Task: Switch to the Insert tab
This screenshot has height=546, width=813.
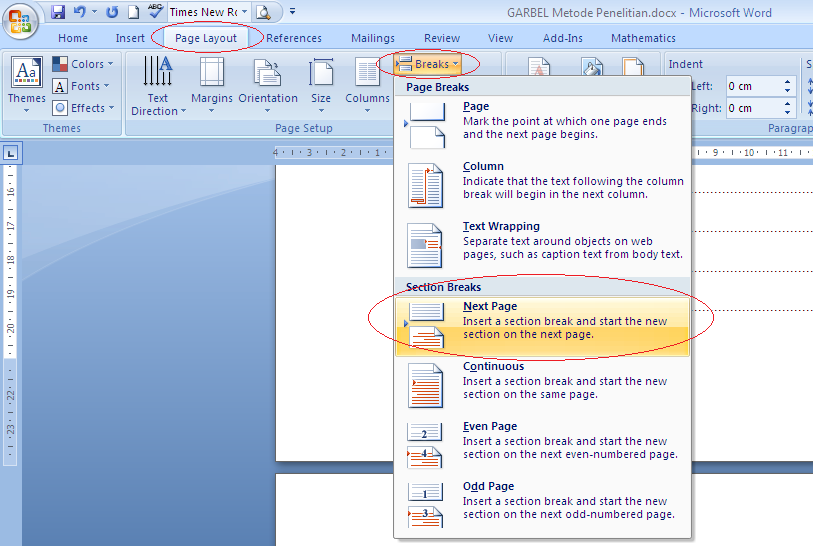Action: [130, 38]
